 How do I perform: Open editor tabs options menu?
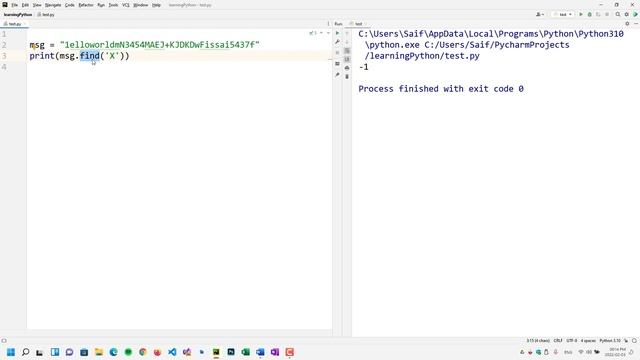(328, 24)
